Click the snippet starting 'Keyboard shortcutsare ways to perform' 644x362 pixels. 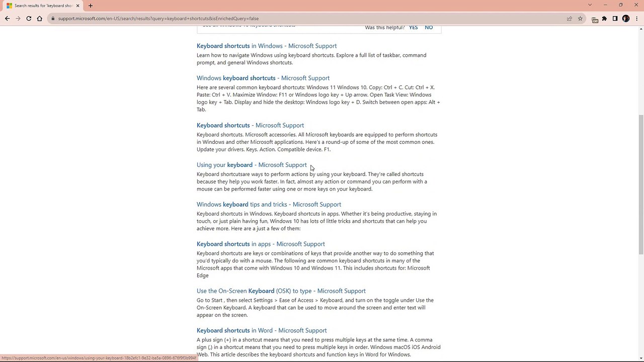(x=312, y=182)
